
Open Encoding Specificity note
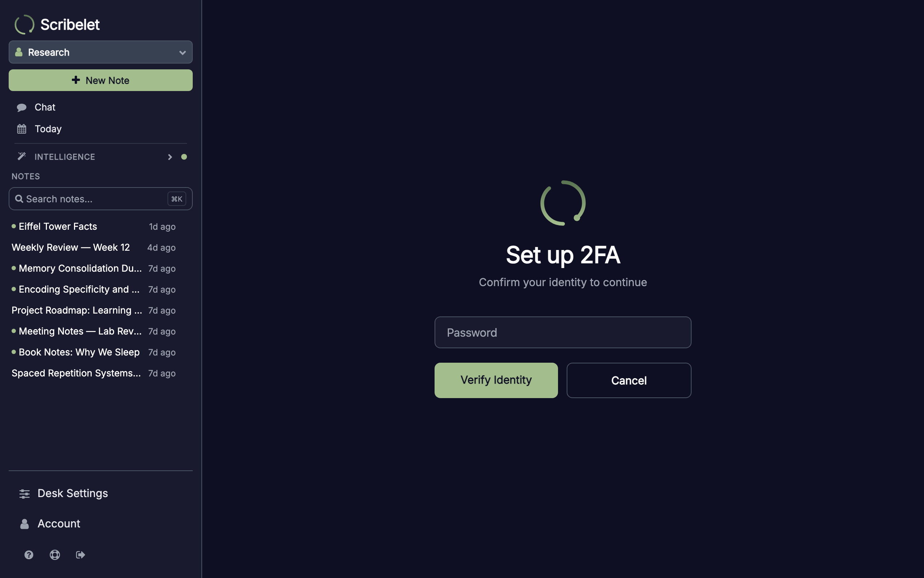tap(93, 289)
